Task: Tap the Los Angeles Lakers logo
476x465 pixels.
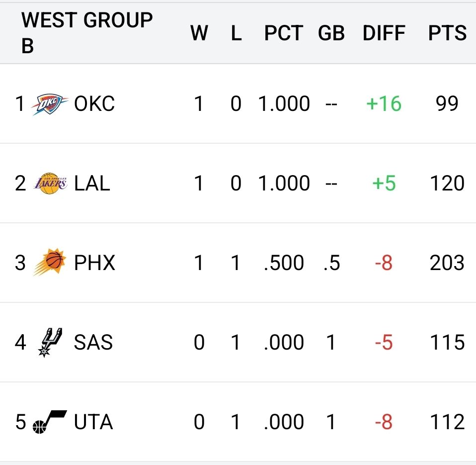Action: pyautogui.click(x=50, y=184)
